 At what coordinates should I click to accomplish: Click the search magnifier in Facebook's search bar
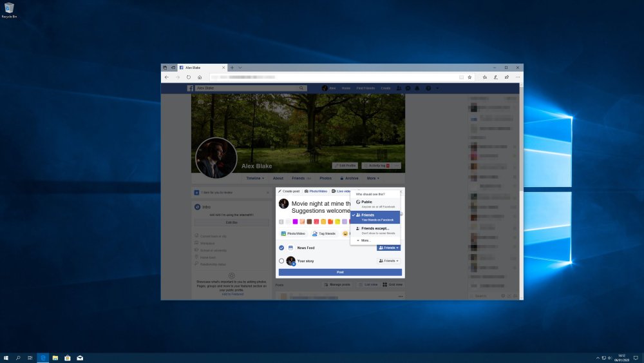point(301,88)
